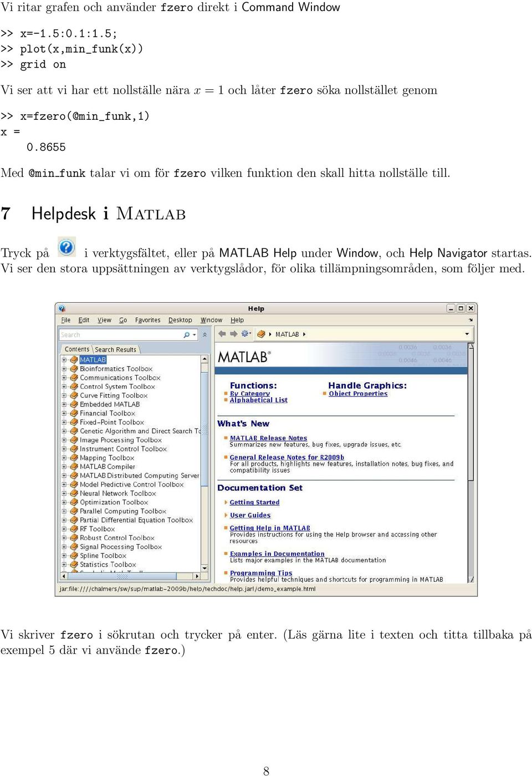Viewport: 532px width, 776px height.
Task: Expand the Curve Fitting Toolbox node
Action: click(x=64, y=395)
